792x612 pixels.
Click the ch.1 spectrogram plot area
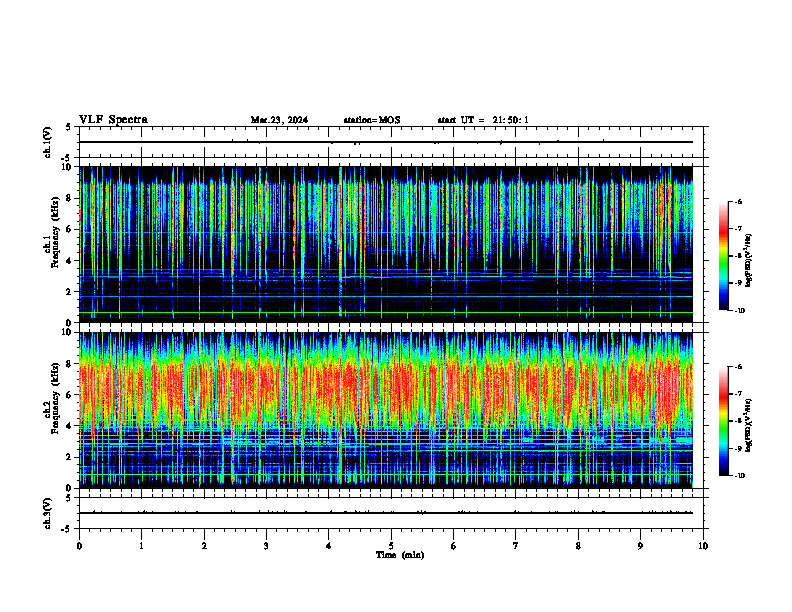tap(386, 244)
